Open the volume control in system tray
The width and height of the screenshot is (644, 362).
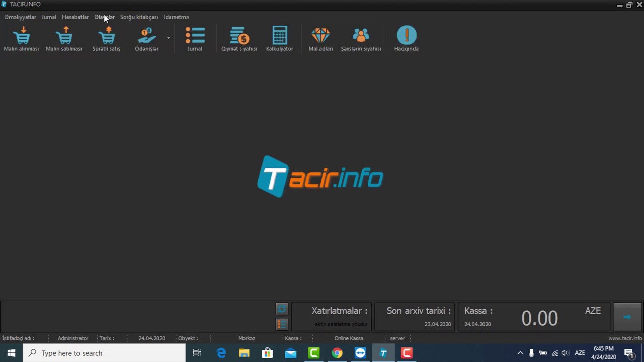(x=565, y=353)
